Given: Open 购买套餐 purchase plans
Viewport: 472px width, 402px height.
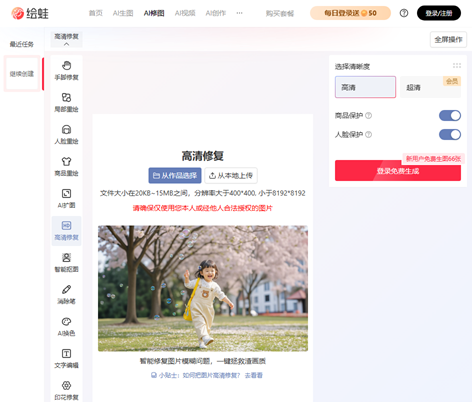Looking at the screenshot, I should [x=280, y=14].
